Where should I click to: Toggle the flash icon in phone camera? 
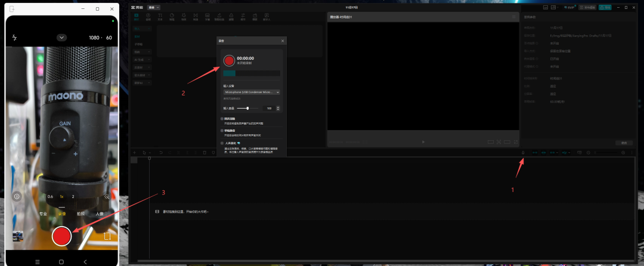click(x=14, y=38)
